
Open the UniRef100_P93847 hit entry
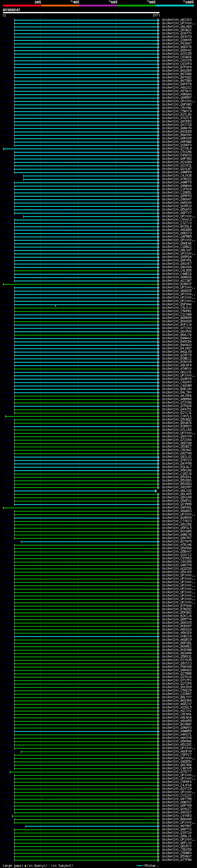tap(176, 43)
